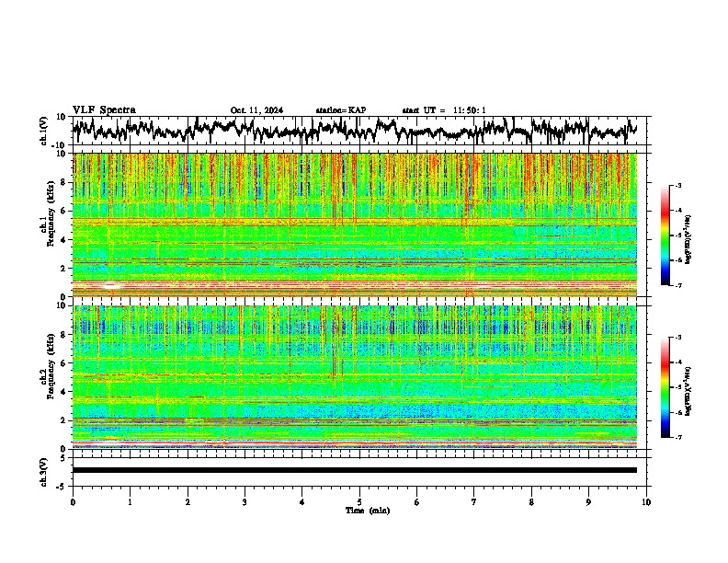Click the "-7" label on ch.2 color bar
The width and height of the screenshot is (728, 563).
point(678,438)
